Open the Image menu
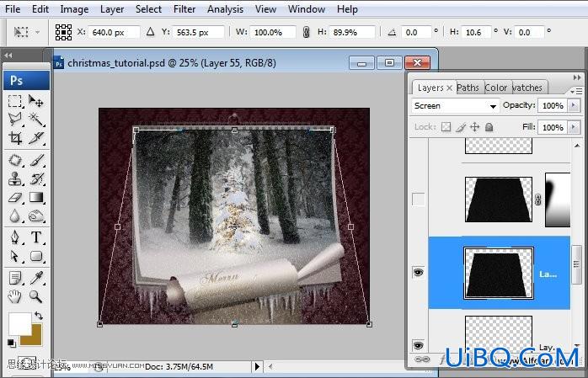Screen dimensions: 588x378 point(74,9)
